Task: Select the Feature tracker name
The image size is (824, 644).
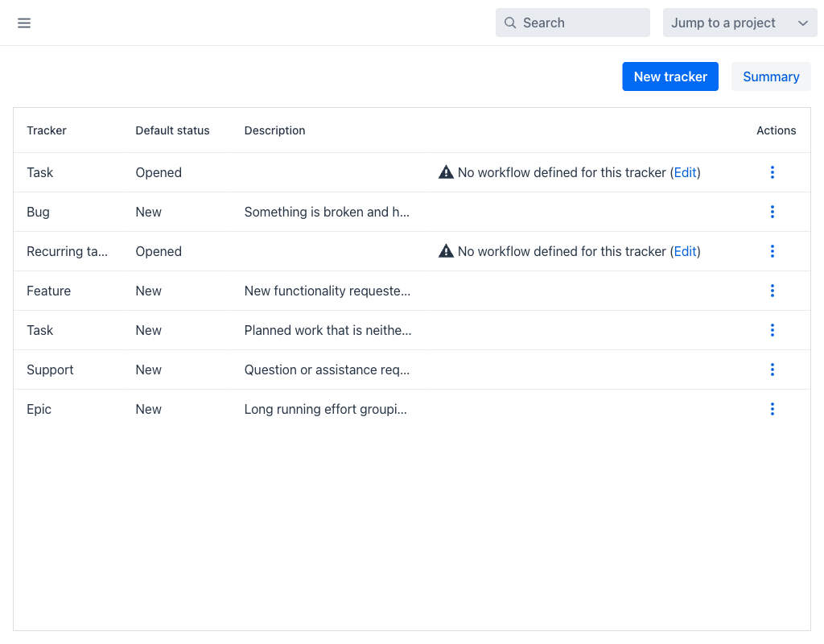Action: point(48,291)
